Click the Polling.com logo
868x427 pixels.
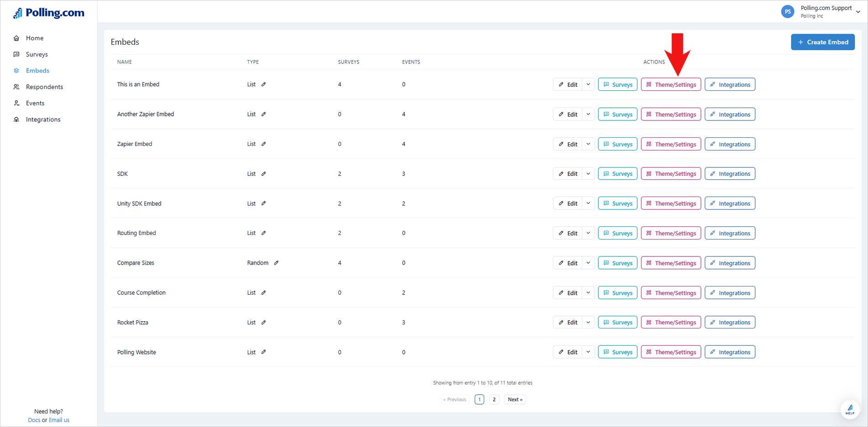click(x=48, y=13)
